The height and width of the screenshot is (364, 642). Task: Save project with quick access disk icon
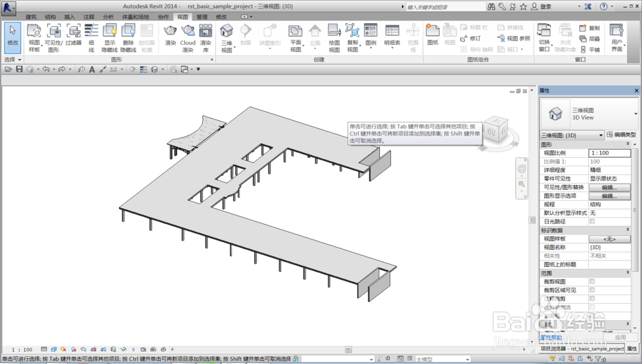19,69
